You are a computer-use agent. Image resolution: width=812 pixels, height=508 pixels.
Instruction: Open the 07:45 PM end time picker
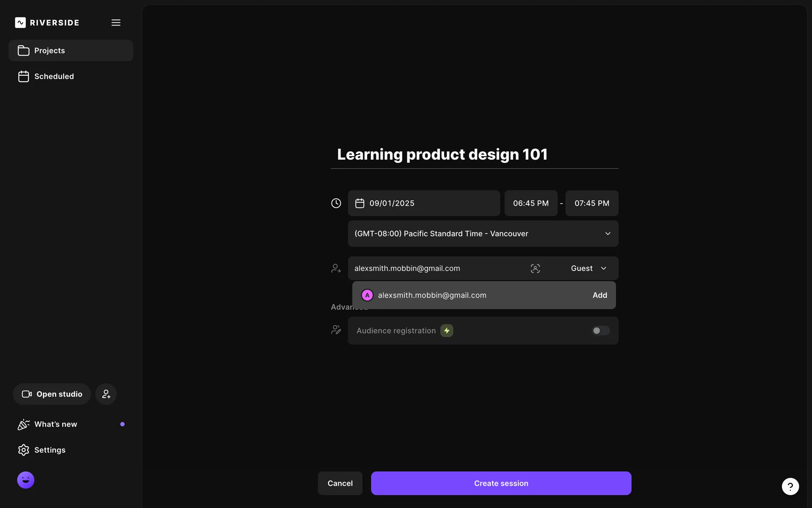coord(592,203)
